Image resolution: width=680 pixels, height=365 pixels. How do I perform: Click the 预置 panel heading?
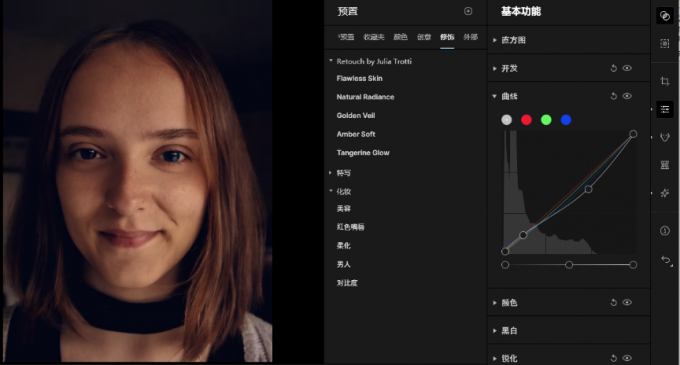348,11
